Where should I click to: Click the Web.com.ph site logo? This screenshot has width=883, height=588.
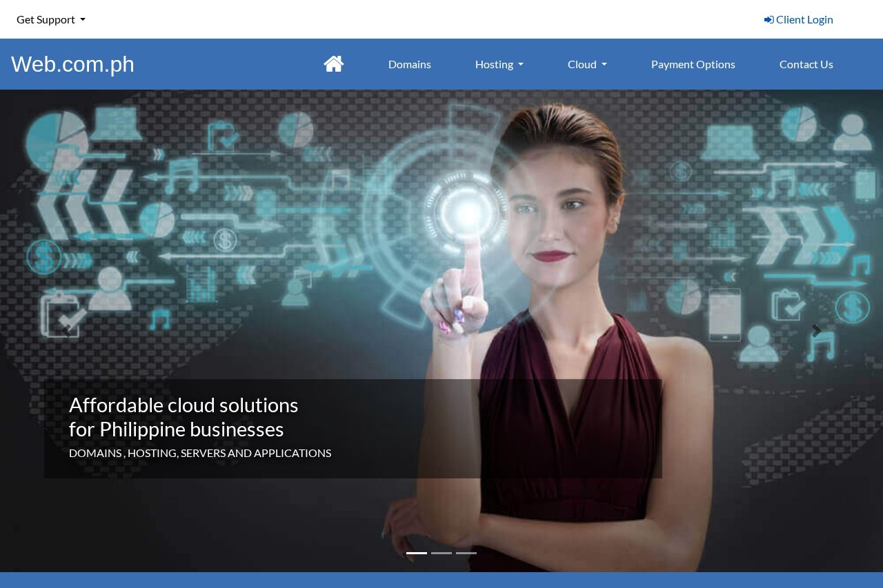click(72, 64)
